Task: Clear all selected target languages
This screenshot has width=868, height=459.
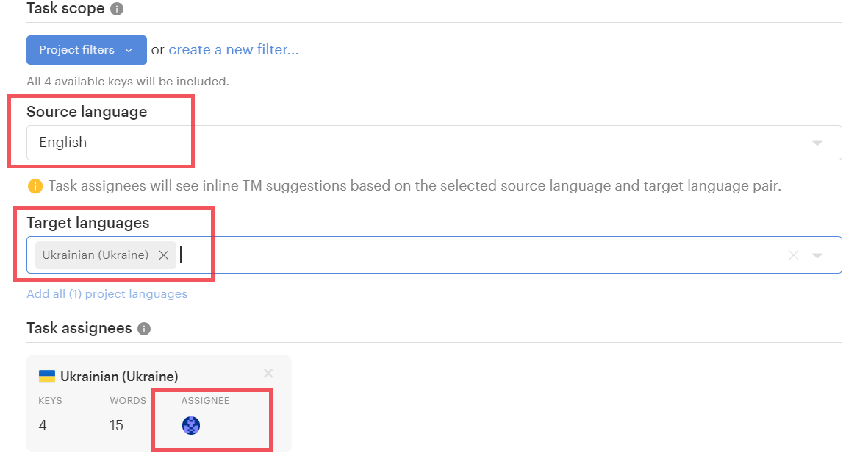Action: tap(794, 255)
